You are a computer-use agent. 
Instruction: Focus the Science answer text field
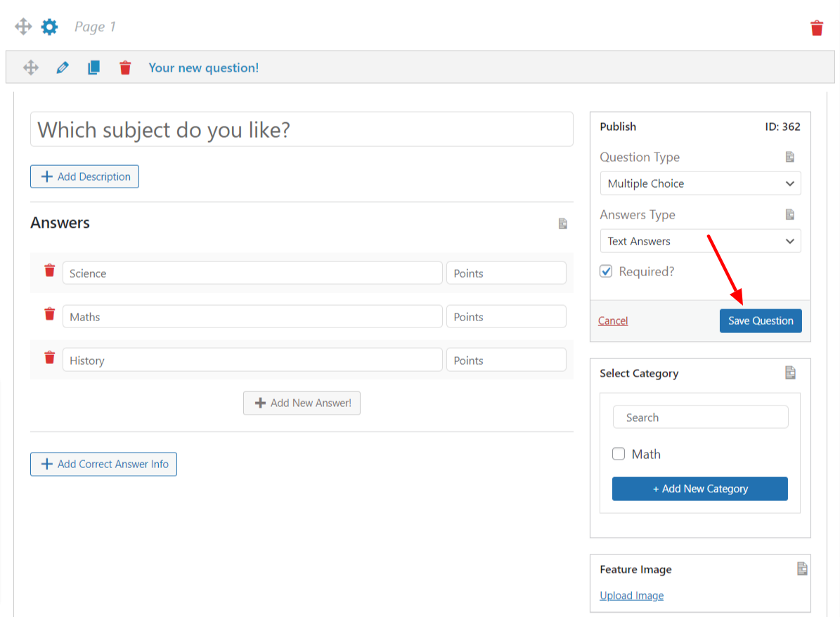tap(252, 273)
